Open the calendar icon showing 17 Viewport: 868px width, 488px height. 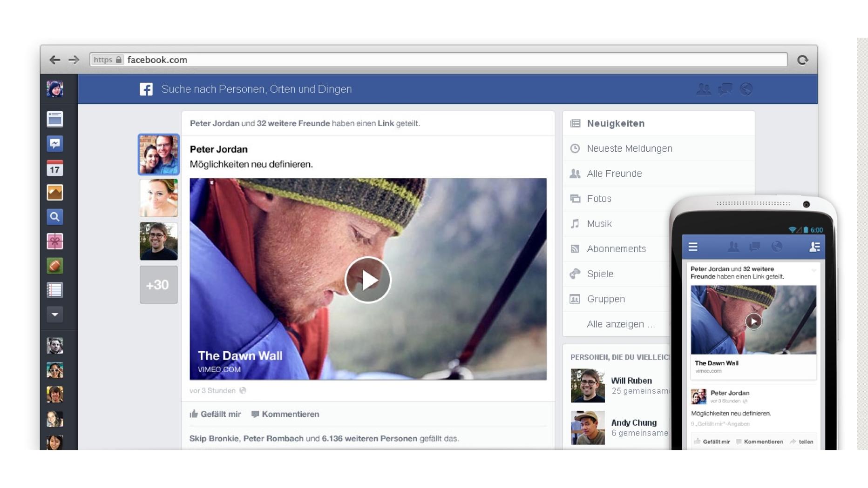(x=54, y=168)
